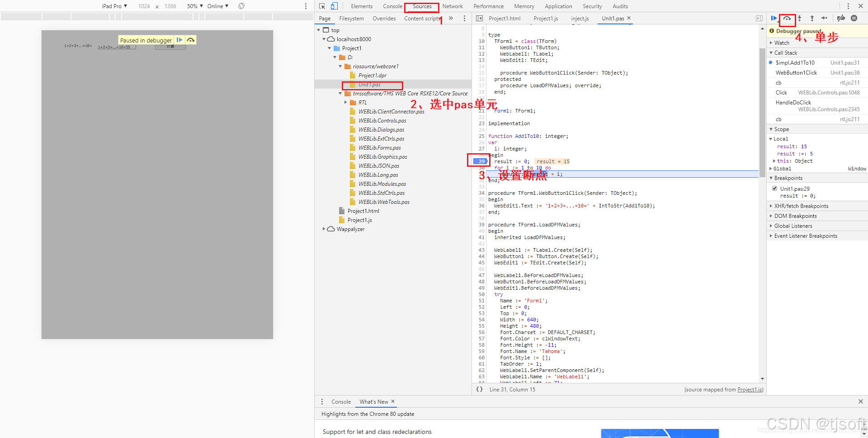Click the Step into next function call icon
Image resolution: width=868 pixels, height=438 pixels.
[x=800, y=18]
